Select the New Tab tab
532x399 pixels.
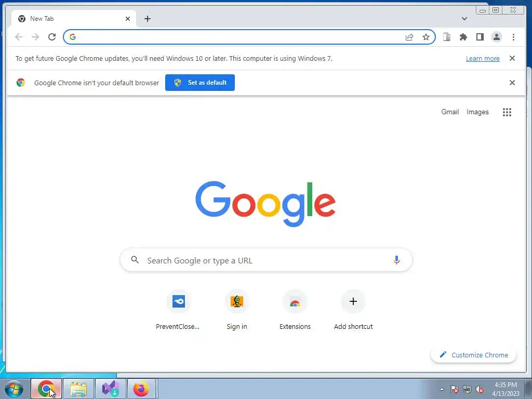(x=74, y=19)
